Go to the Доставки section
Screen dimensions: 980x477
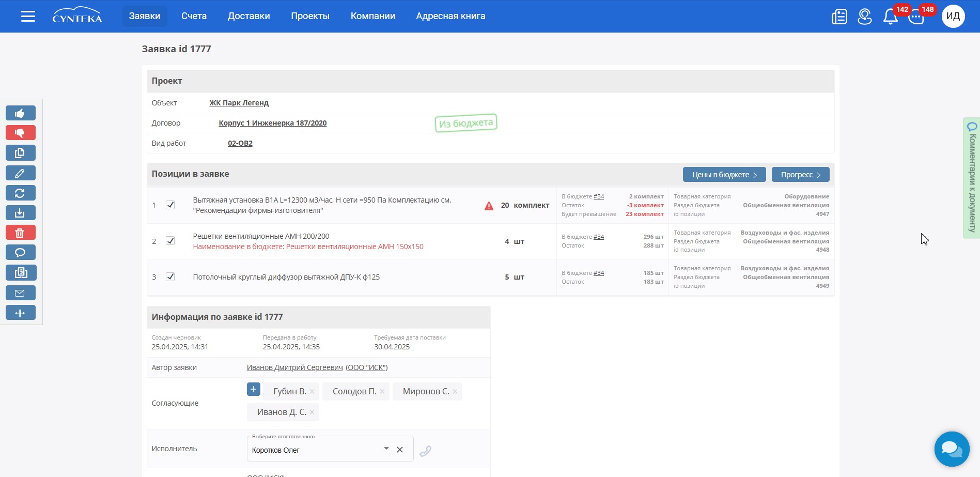pos(248,16)
